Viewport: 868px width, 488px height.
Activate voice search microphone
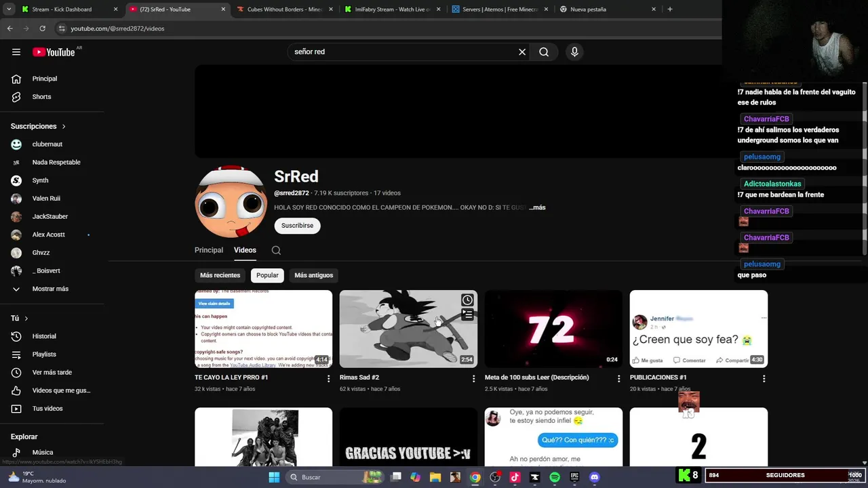coord(574,52)
